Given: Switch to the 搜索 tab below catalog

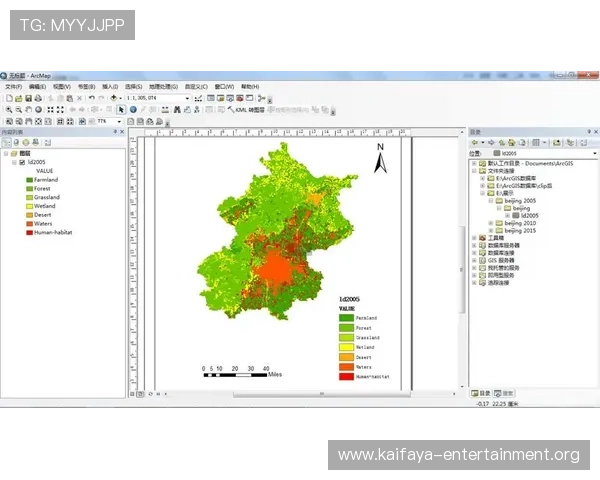Looking at the screenshot, I should click(504, 393).
